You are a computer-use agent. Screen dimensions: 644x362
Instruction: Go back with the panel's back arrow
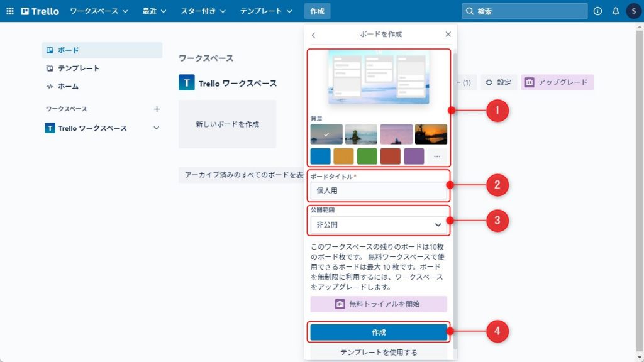(313, 35)
